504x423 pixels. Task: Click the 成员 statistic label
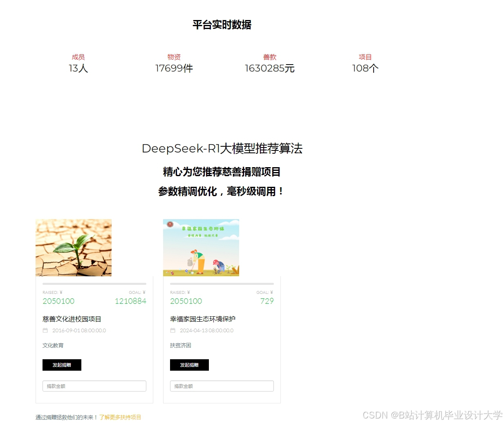(x=78, y=57)
